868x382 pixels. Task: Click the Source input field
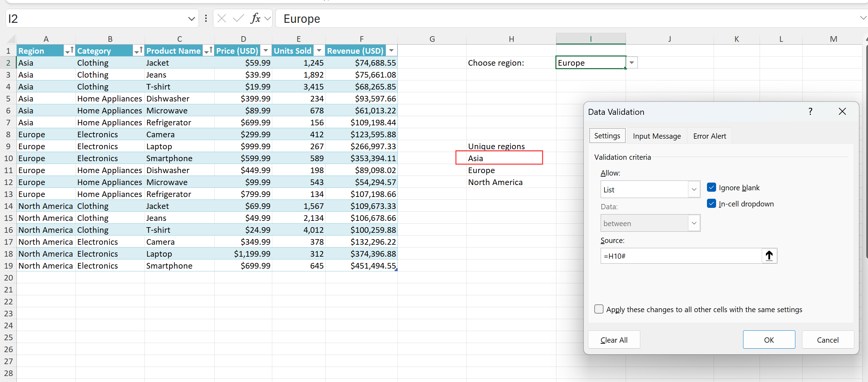tap(681, 256)
